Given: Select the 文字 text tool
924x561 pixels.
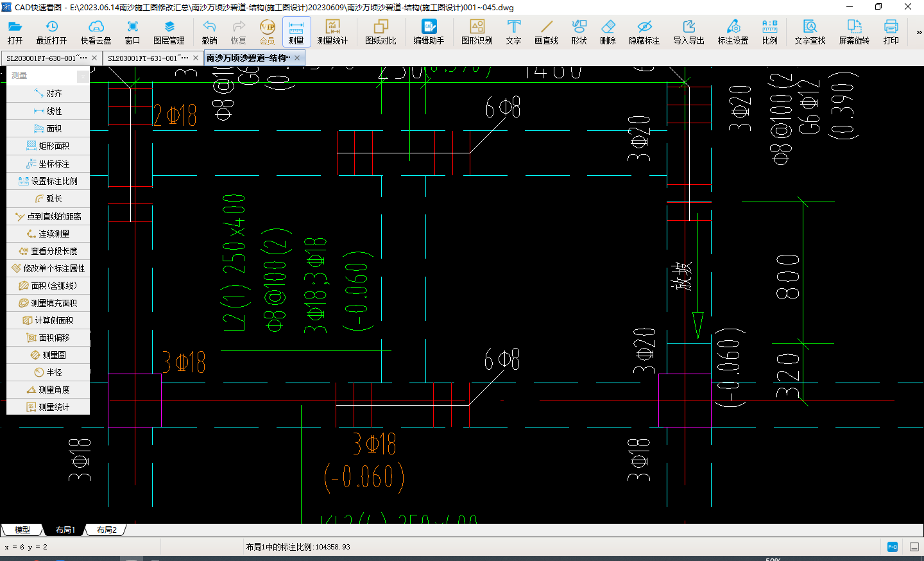Looking at the screenshot, I should (513, 32).
